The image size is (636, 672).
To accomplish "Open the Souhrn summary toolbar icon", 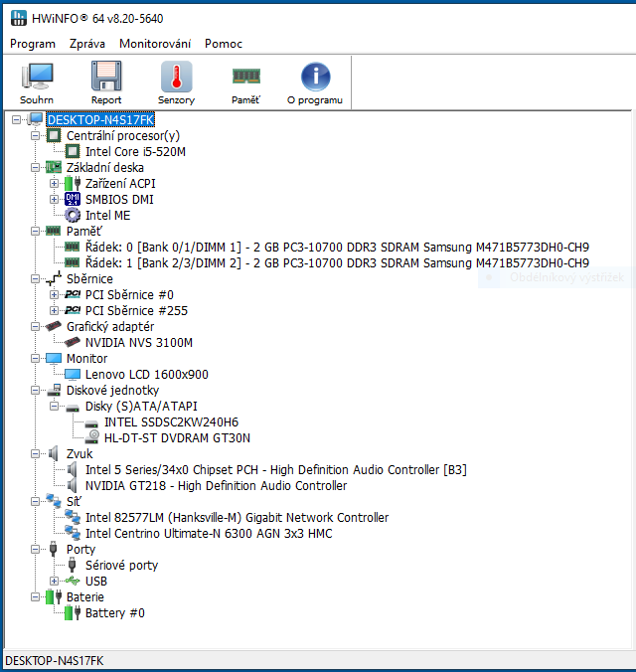I will click(x=37, y=84).
